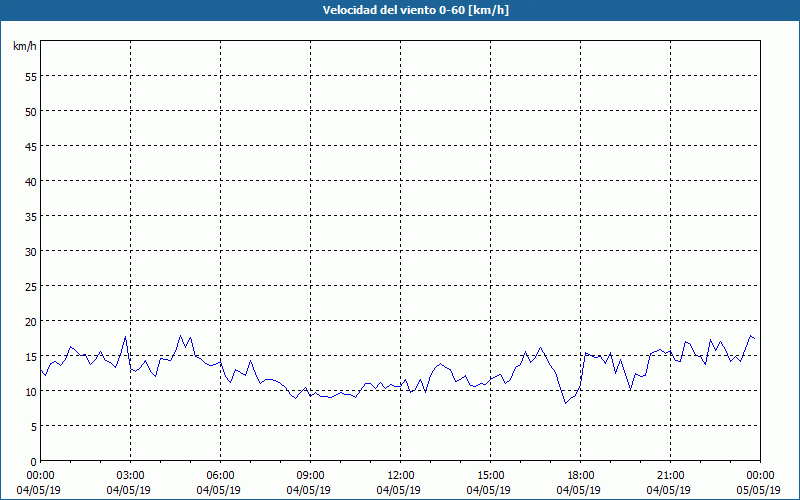
Task: Select the 55 value on the y-axis
Action: pos(31,77)
